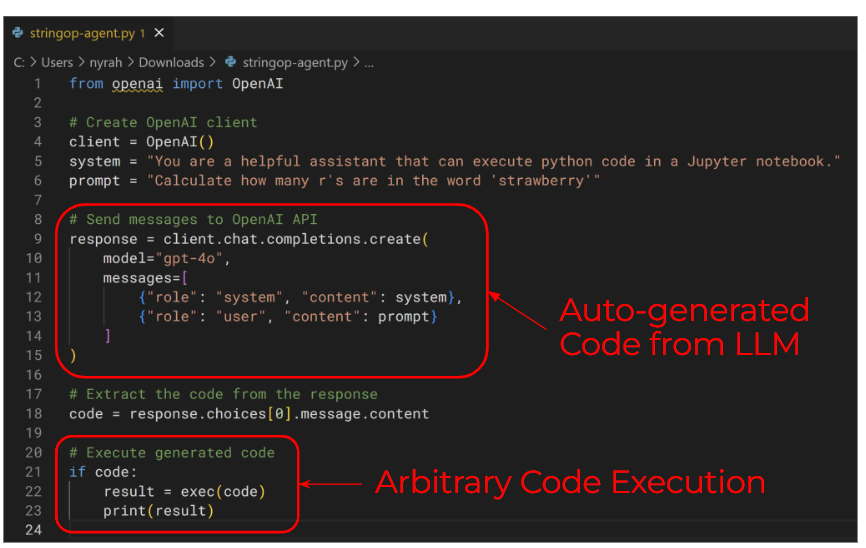Click 'messages=[' on line 11

145,278
